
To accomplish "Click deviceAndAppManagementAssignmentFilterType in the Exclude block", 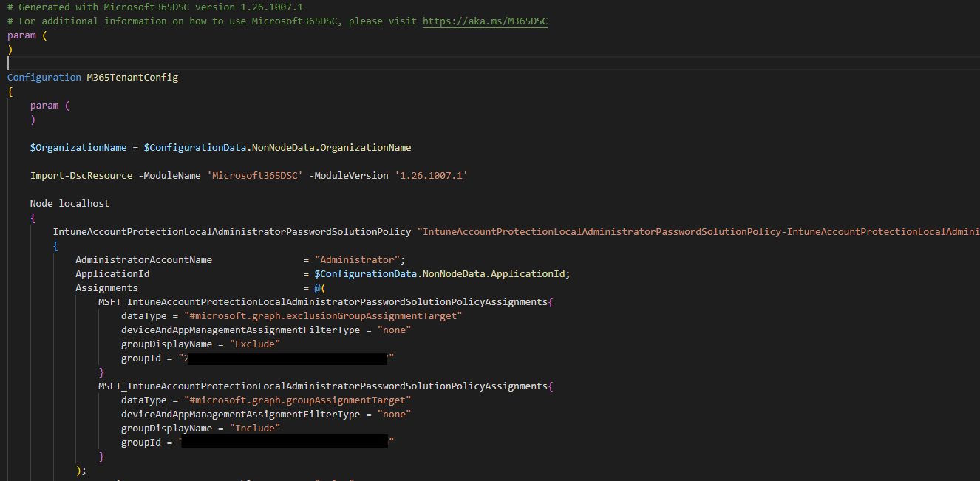I will [240, 330].
